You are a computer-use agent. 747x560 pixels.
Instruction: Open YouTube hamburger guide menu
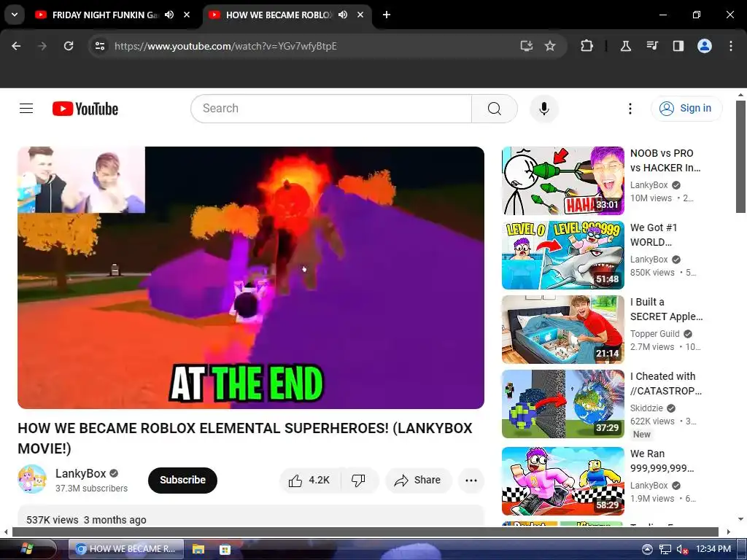click(x=26, y=109)
